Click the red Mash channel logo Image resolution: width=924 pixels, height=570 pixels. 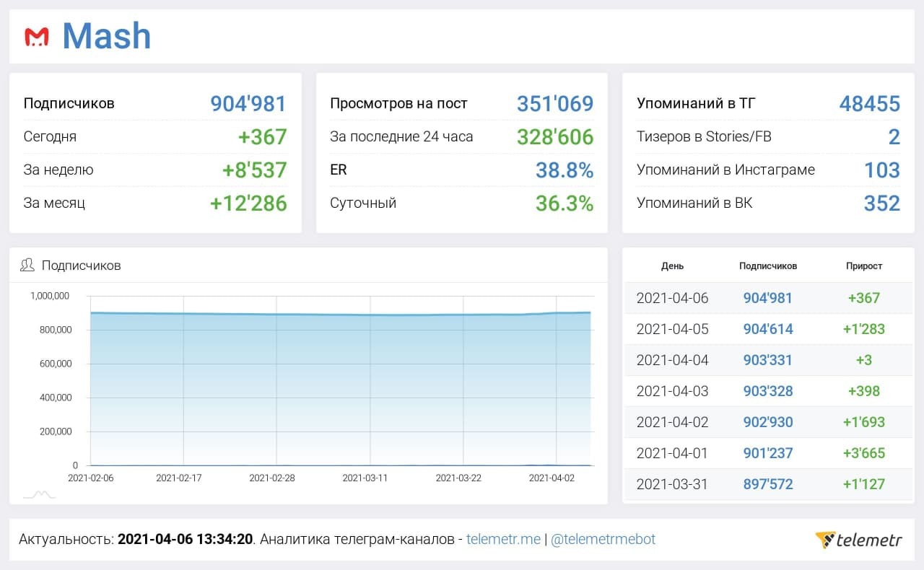coord(36,37)
